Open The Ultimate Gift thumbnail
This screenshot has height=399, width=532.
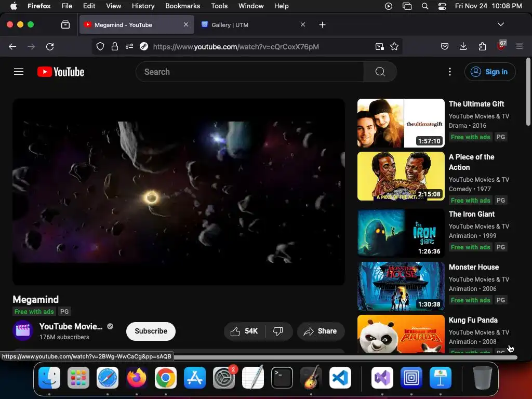(x=401, y=123)
